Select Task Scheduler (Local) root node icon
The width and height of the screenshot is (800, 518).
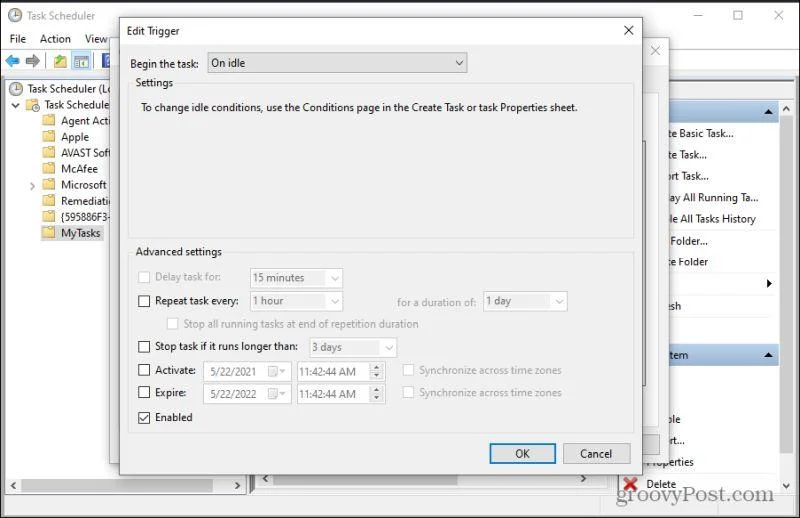(16, 89)
